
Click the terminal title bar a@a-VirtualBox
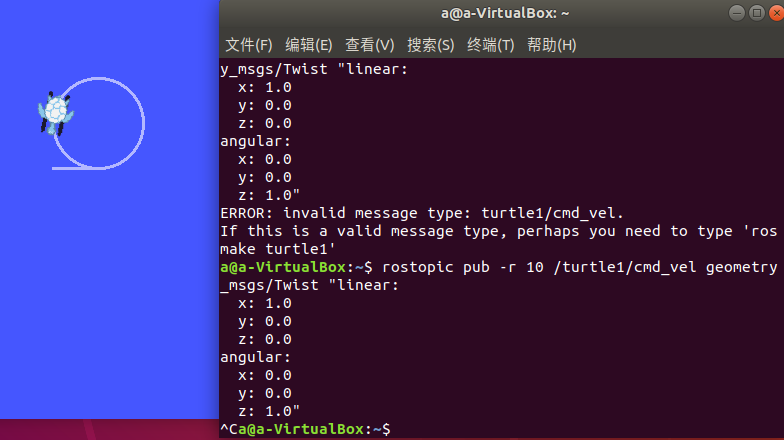click(504, 13)
